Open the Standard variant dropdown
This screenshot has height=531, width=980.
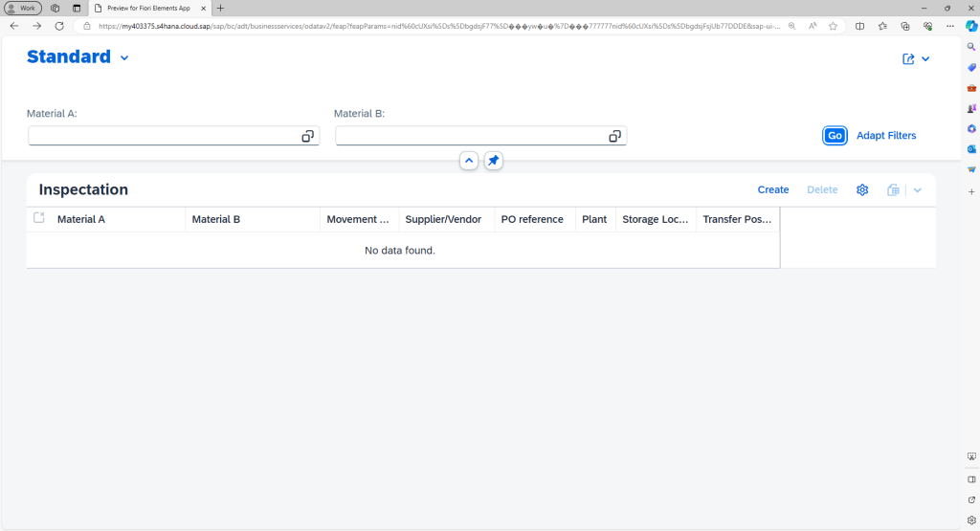point(124,58)
